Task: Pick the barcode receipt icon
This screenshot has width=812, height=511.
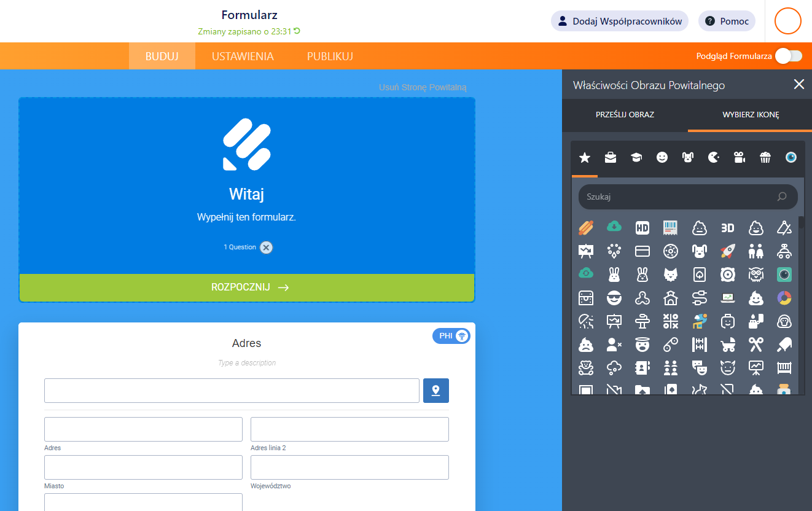Action: [671, 228]
